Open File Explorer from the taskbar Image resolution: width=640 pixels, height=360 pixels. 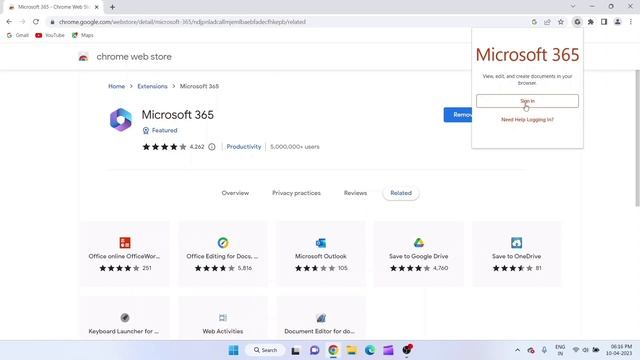351,350
